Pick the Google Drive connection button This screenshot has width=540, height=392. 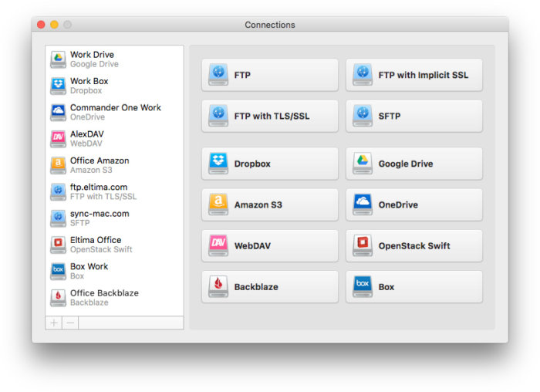point(414,164)
